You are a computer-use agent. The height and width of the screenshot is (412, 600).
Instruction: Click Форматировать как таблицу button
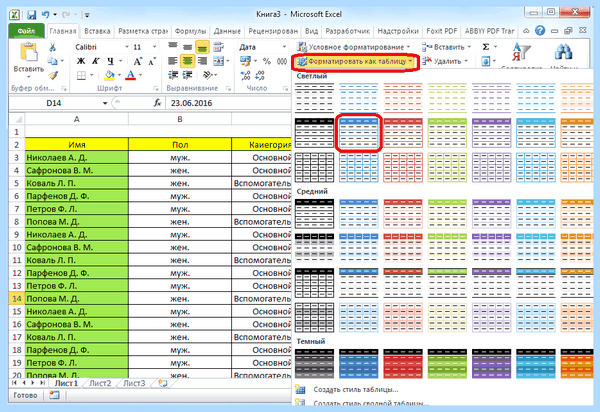[355, 61]
